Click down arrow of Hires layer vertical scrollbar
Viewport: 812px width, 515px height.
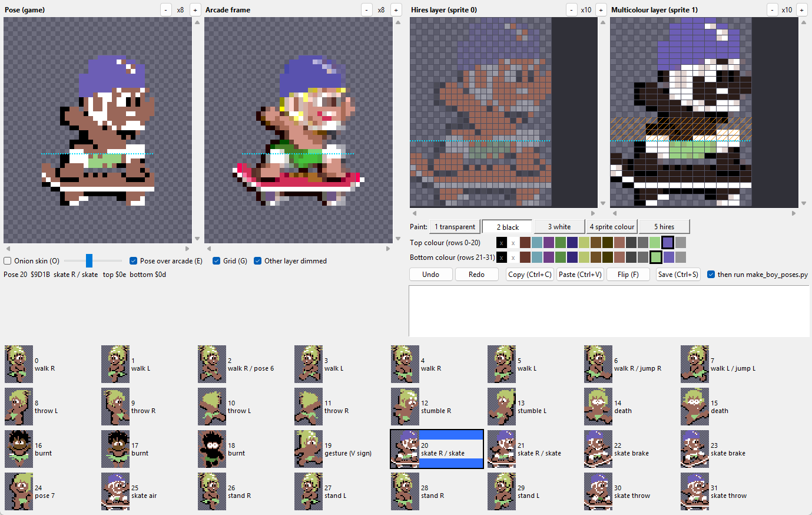pyautogui.click(x=603, y=203)
